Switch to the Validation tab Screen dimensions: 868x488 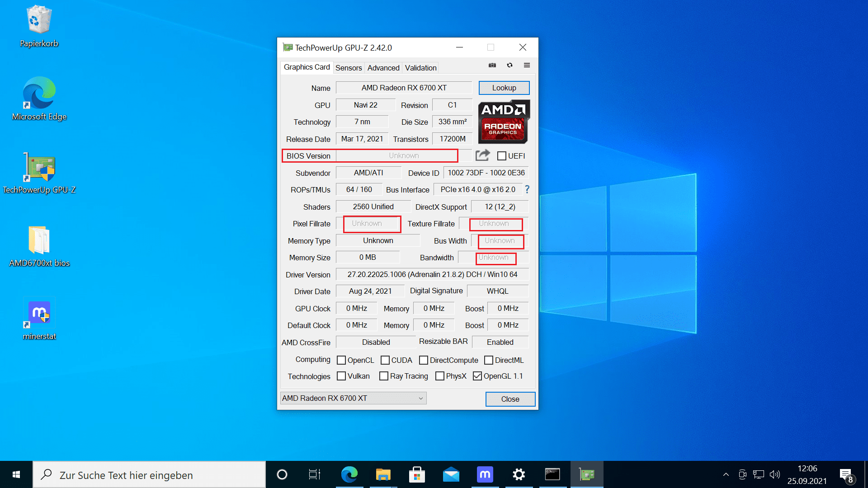point(421,68)
